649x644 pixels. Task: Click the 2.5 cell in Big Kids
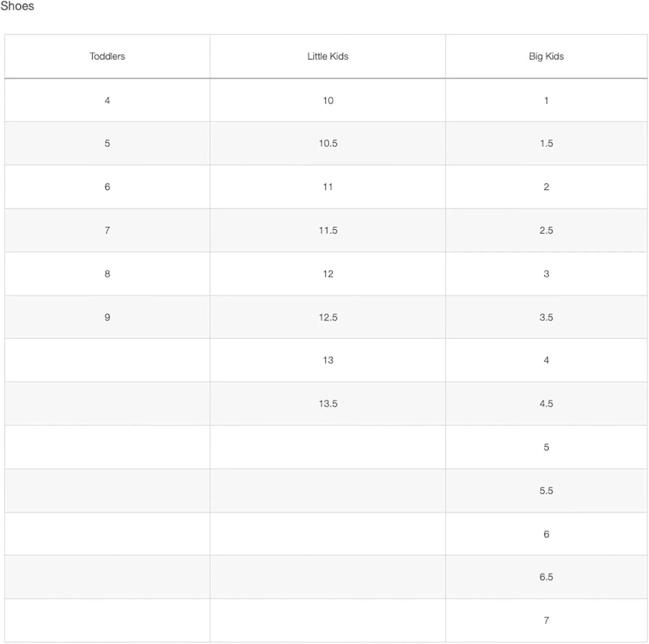point(546,230)
